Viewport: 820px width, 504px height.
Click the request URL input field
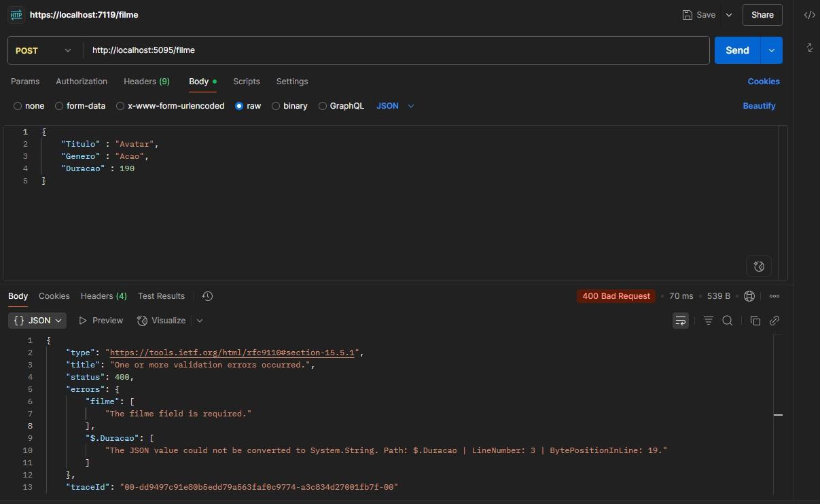tap(397, 50)
